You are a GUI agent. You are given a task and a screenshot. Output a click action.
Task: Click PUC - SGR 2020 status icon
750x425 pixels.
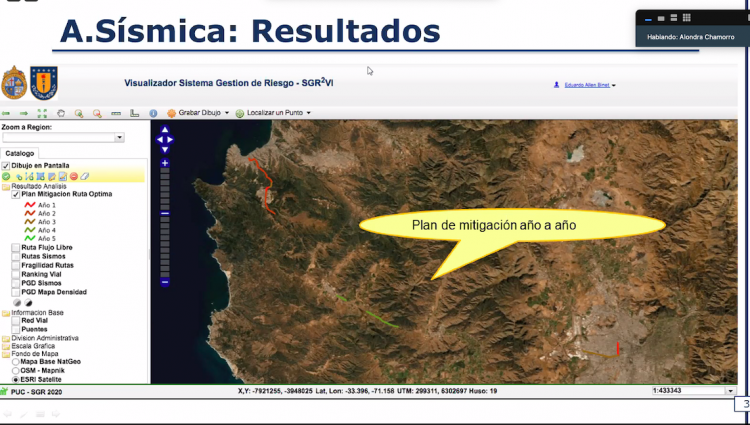tap(5, 392)
